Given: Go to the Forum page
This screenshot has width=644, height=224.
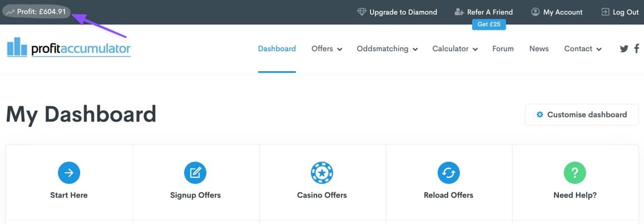Looking at the screenshot, I should (x=503, y=48).
